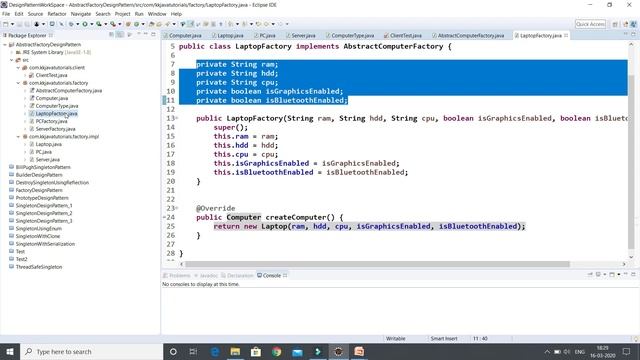Click the New Java Class toolbar icon
This screenshot has width=640, height=360.
(136, 24)
